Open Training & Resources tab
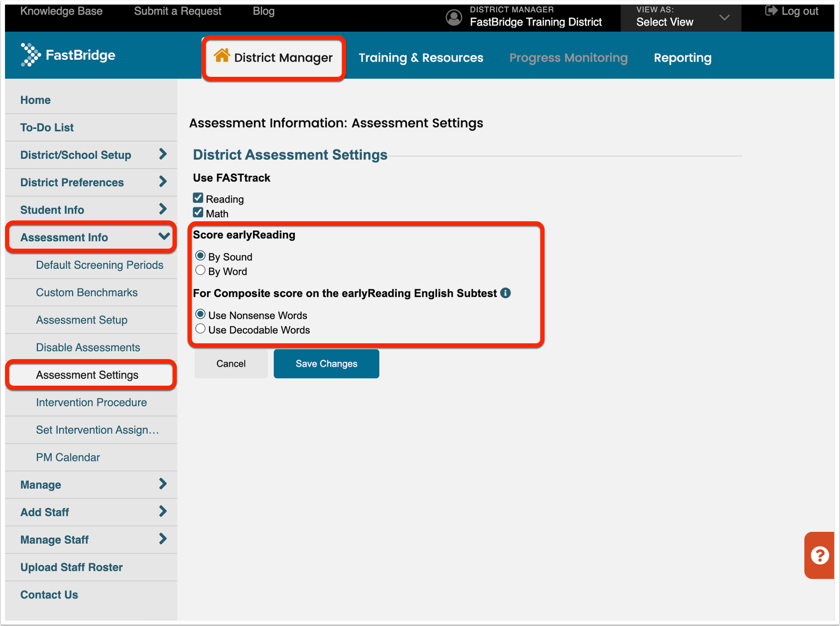Screen dimensions: 840x626 click(421, 58)
